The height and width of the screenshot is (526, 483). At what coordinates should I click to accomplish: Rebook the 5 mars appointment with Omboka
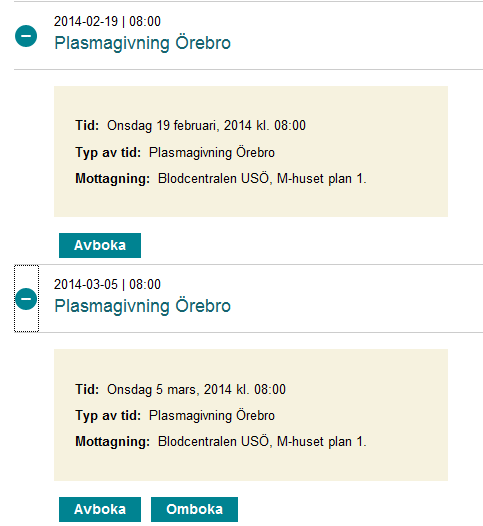(x=195, y=509)
